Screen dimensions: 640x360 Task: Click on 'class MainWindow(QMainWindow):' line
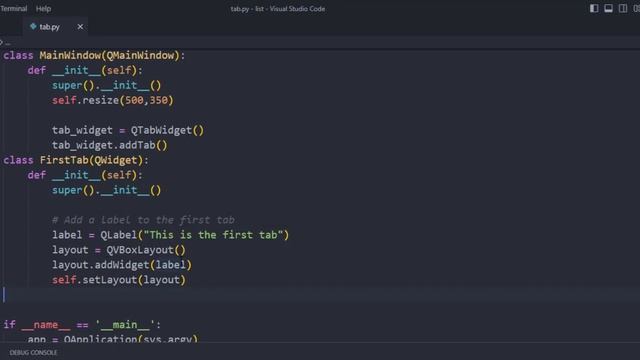tap(94, 56)
